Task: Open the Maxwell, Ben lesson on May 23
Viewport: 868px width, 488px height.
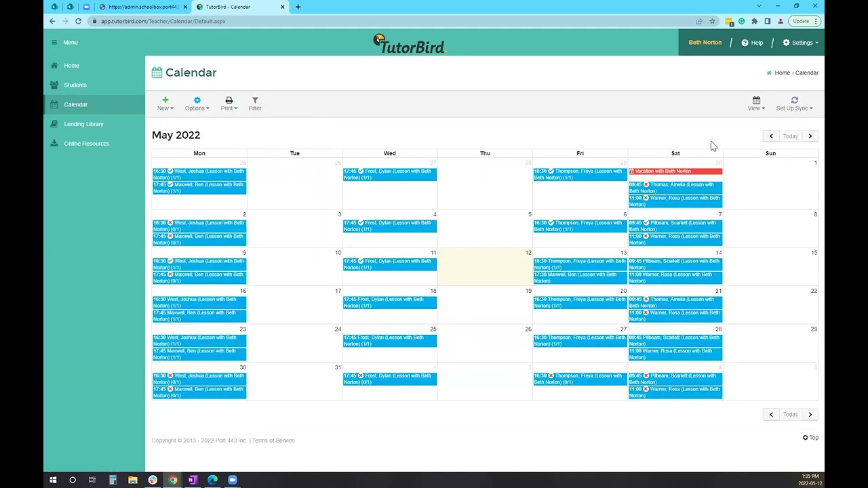Action: tap(199, 354)
